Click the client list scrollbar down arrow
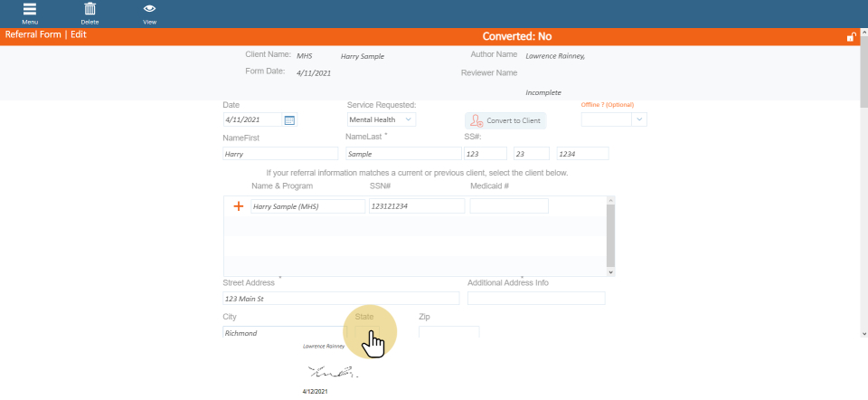The width and height of the screenshot is (868, 400). [611, 271]
